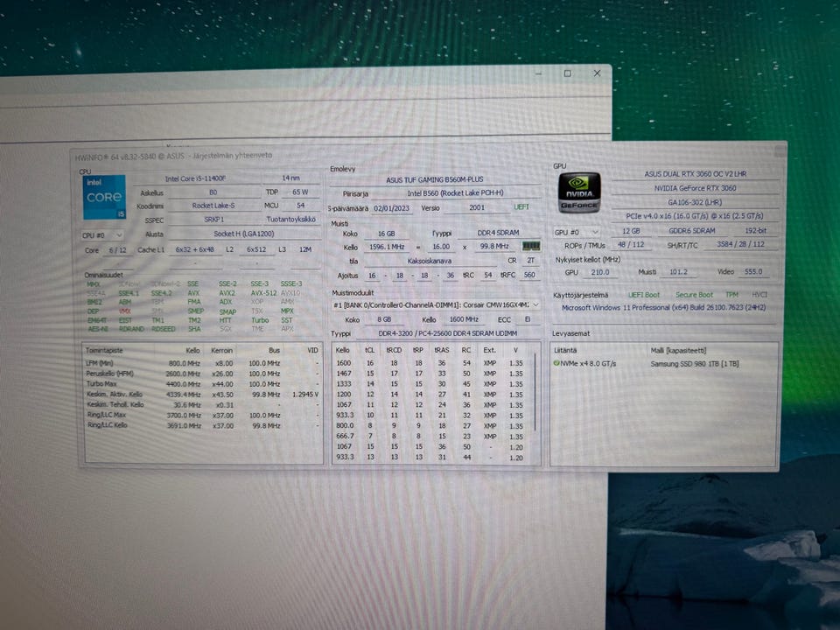Open the CPU #0 selector dropdown
Viewport: 840px width, 630px height.
[x=102, y=235]
